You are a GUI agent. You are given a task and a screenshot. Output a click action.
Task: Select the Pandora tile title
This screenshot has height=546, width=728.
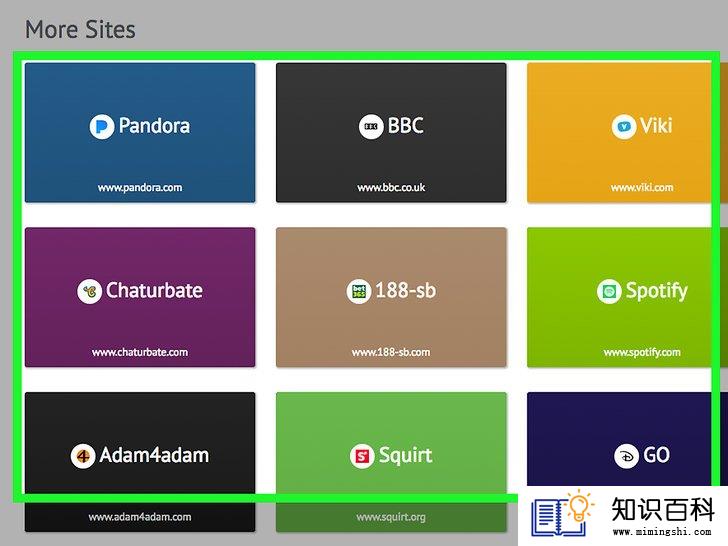[154, 126]
